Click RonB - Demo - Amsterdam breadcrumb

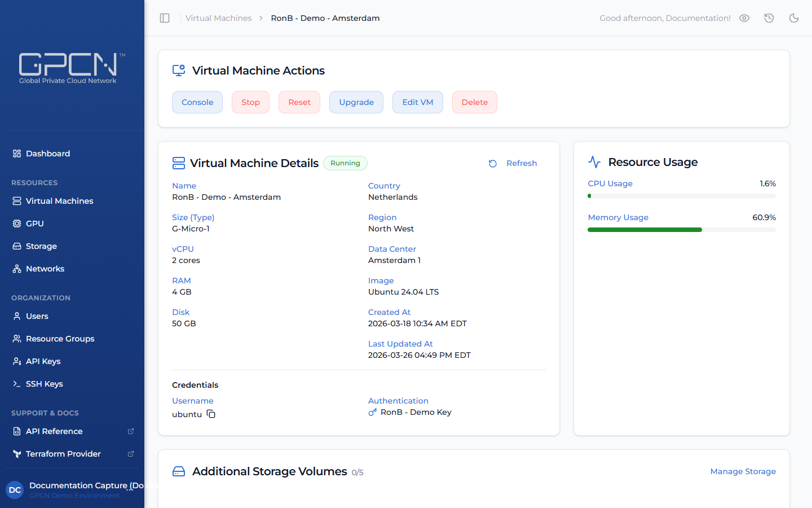point(325,18)
